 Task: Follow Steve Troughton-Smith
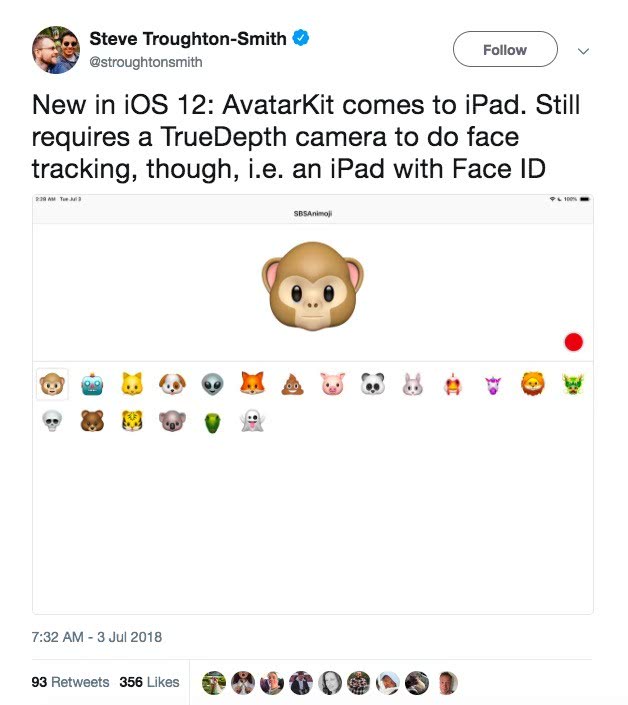[505, 50]
